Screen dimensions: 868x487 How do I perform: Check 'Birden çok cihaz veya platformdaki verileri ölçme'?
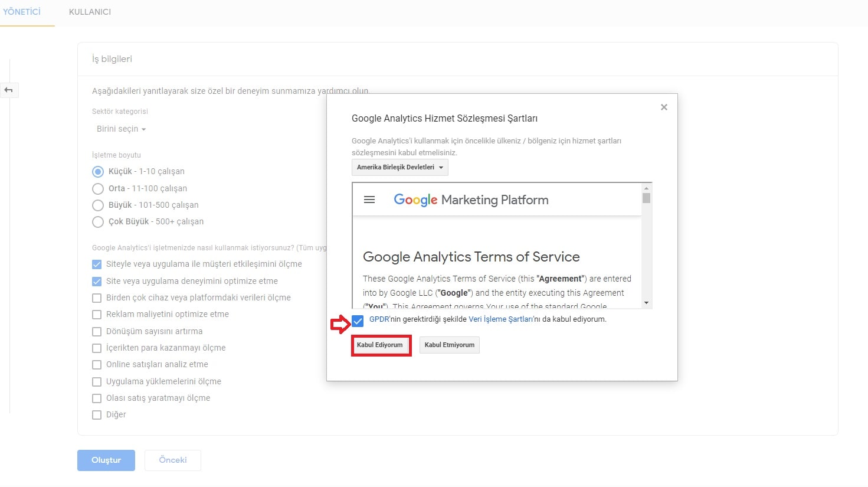(x=97, y=298)
